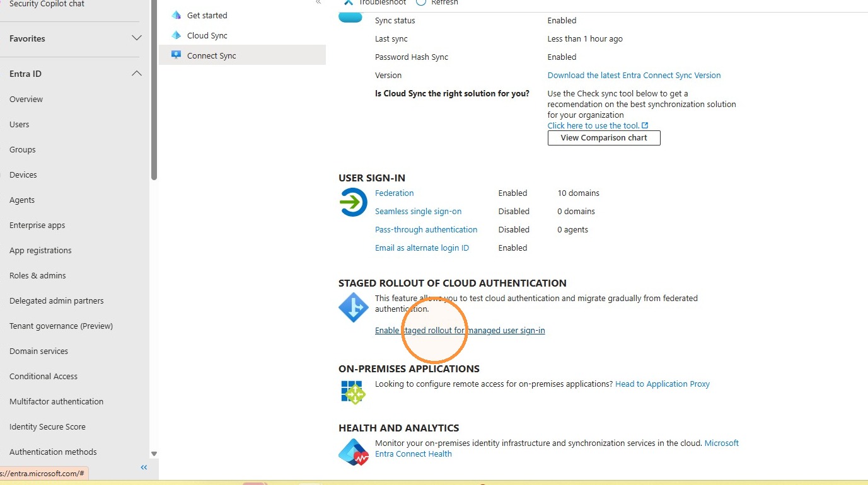The width and height of the screenshot is (868, 485).
Task: Click the sidebar scrollbar down arrow
Action: tap(154, 454)
